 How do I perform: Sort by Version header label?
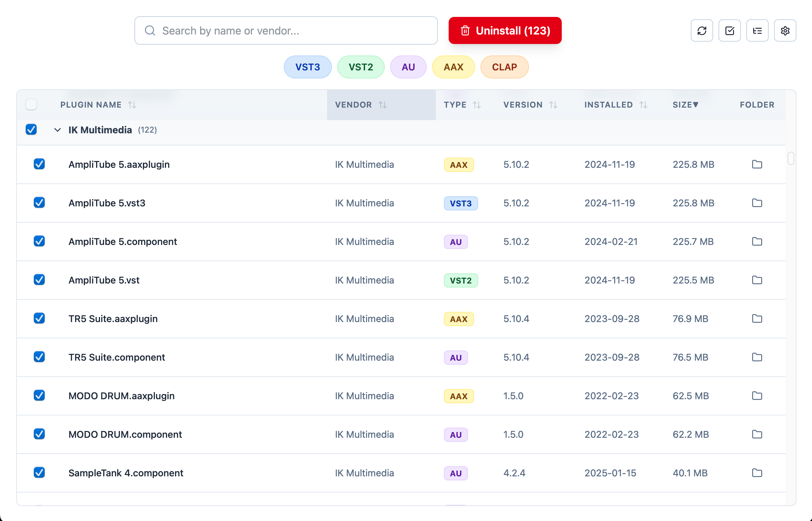tap(523, 105)
